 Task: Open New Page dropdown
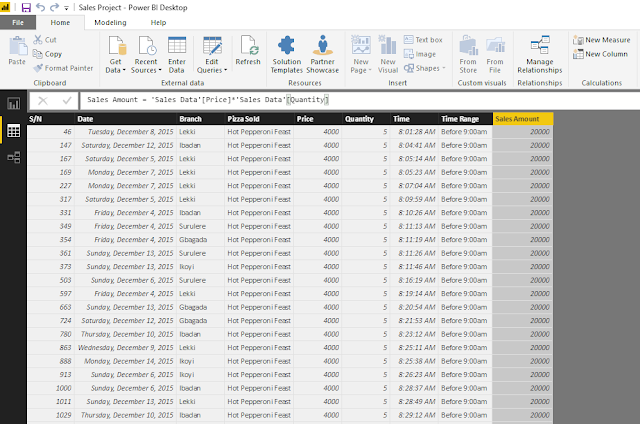361,55
